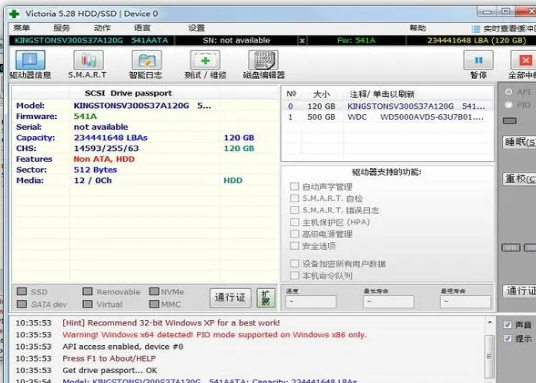The image size is (536, 383).
Task: Click the MMC indicator box
Action: (x=154, y=304)
